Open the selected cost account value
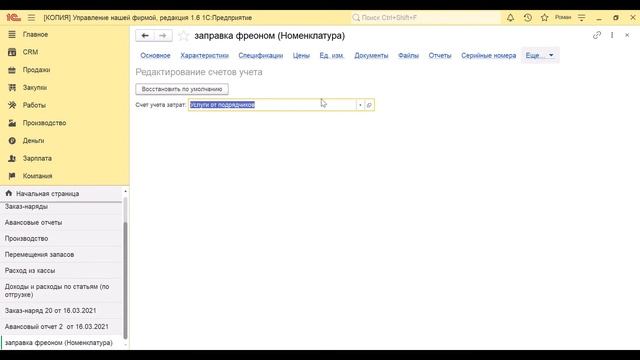Image resolution: width=640 pixels, height=360 pixels. (x=369, y=105)
